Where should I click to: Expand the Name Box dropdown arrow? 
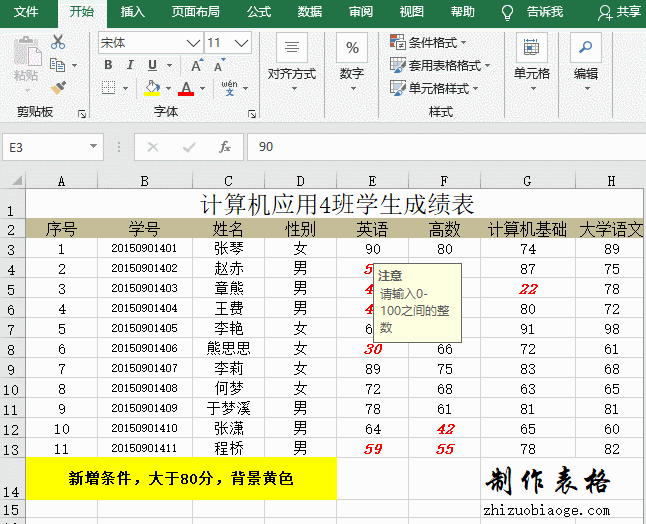coord(94,146)
